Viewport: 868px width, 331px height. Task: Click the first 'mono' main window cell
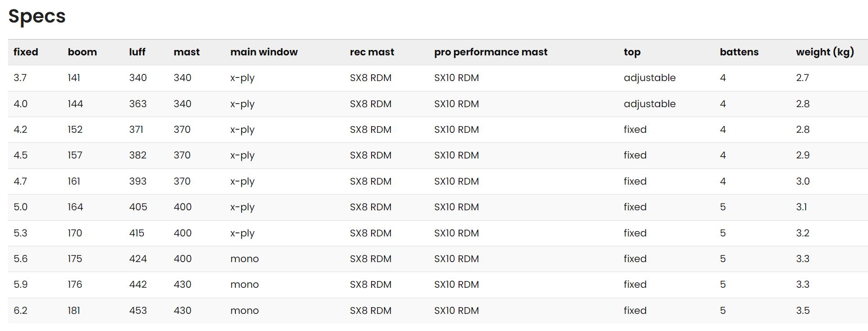pos(244,259)
